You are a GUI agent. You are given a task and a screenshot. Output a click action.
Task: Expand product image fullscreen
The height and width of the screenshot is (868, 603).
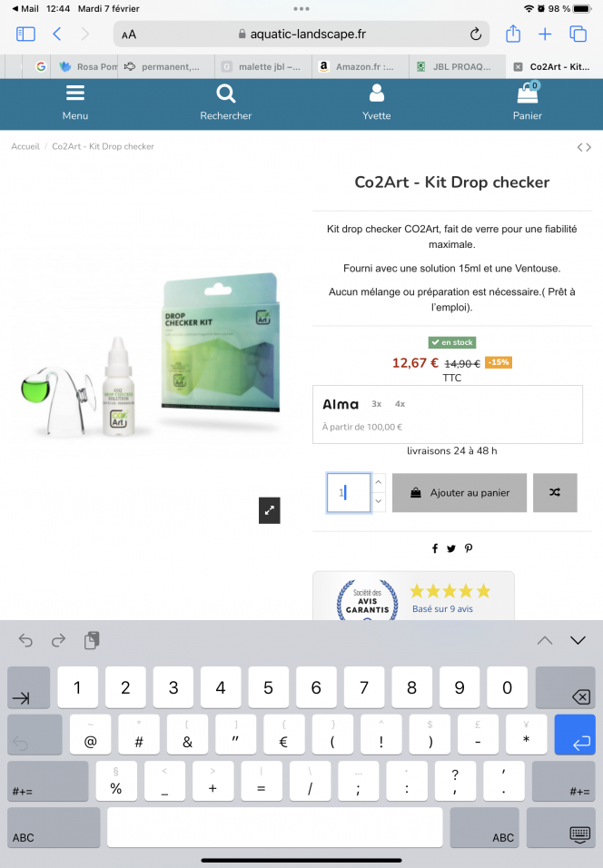pyautogui.click(x=269, y=510)
